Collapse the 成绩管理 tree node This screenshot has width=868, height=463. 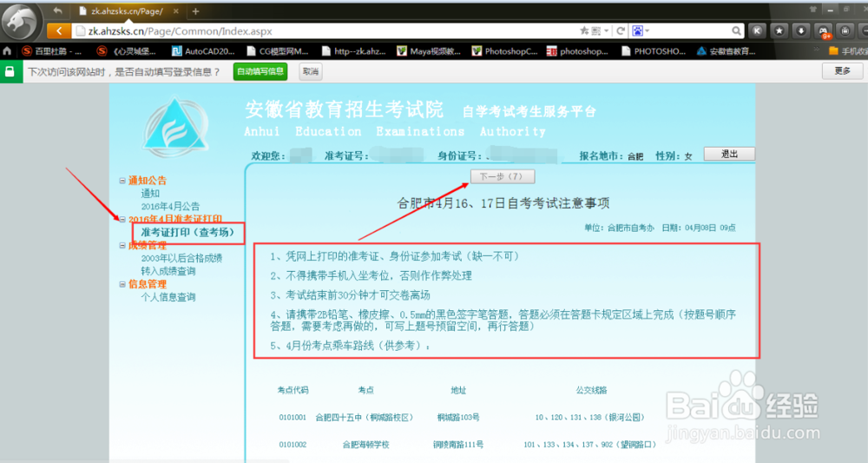[122, 245]
